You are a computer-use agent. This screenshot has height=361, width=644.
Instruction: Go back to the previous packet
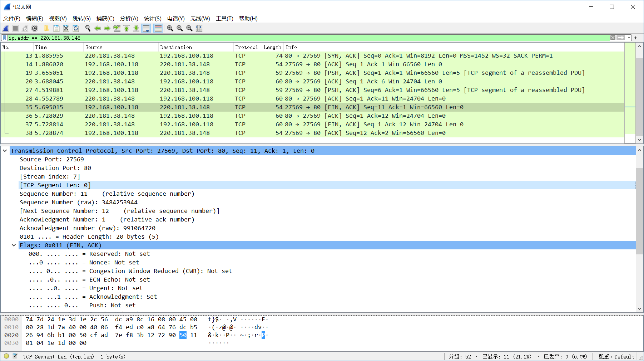[x=98, y=28]
